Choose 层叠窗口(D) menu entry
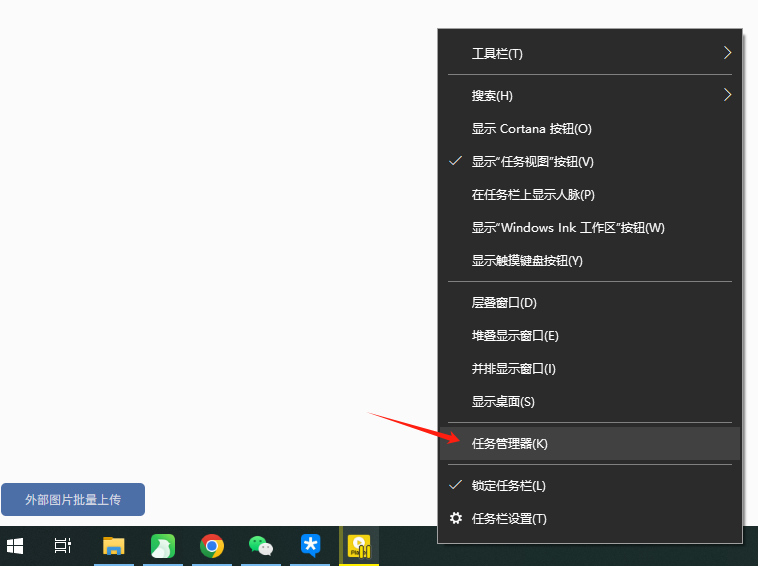This screenshot has height=566, width=758. (504, 303)
